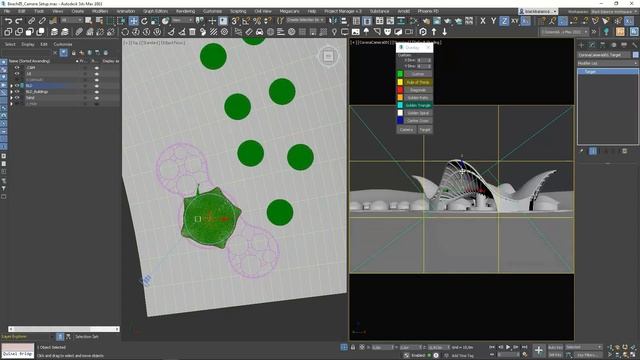Click Camera button in Overlay dialog
Screen dimensions: 640x360
click(x=406, y=129)
